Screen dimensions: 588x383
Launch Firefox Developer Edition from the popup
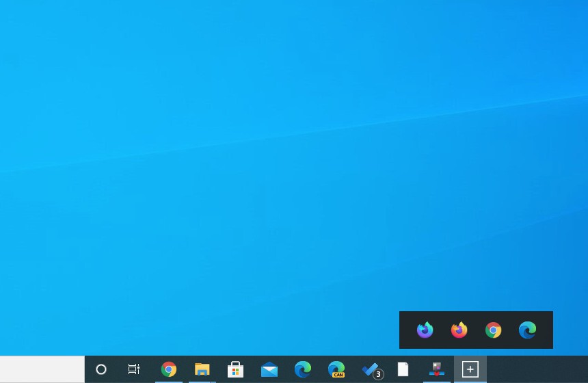425,330
